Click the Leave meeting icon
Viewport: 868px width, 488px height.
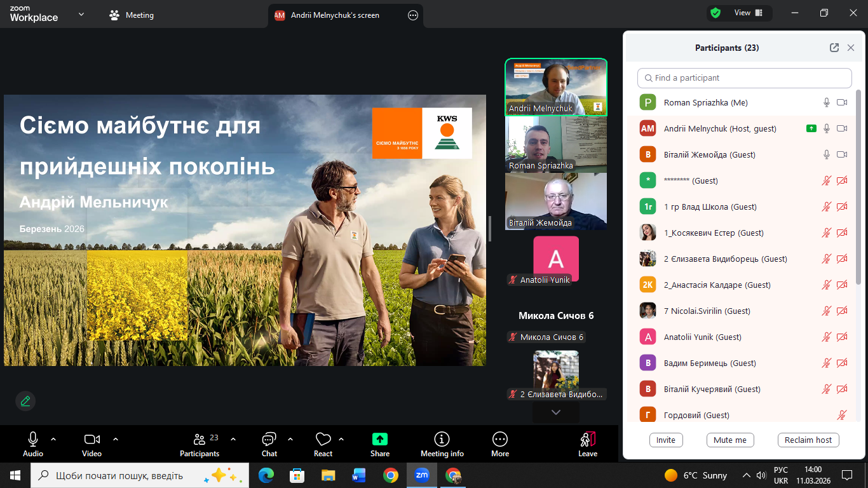tap(588, 439)
